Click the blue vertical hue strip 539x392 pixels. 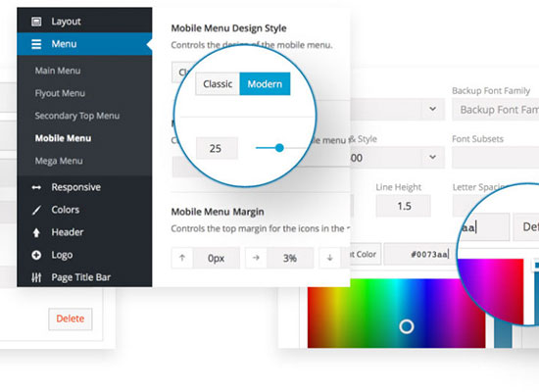(503, 332)
